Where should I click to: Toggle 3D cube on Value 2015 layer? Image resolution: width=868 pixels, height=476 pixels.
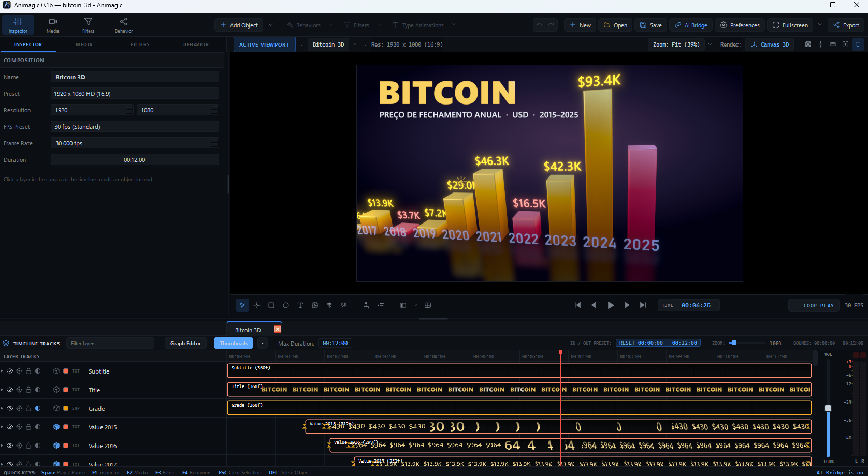(56, 427)
